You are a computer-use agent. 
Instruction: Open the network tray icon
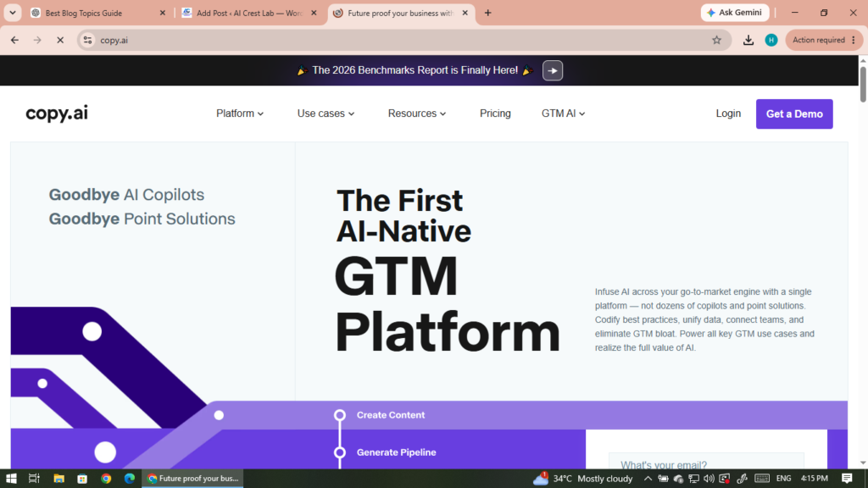click(693, 478)
